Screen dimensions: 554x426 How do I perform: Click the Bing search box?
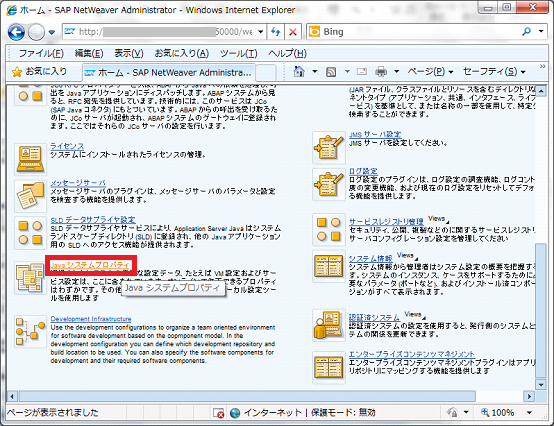click(412, 32)
